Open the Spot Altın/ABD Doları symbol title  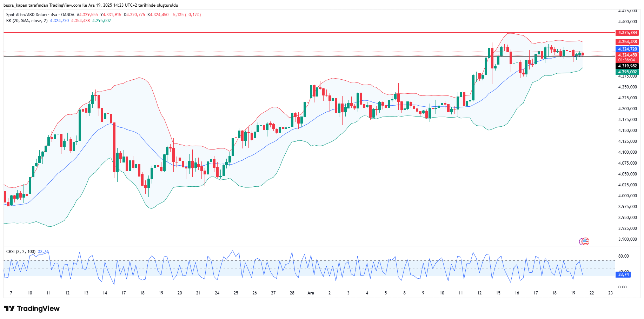pyautogui.click(x=26, y=15)
